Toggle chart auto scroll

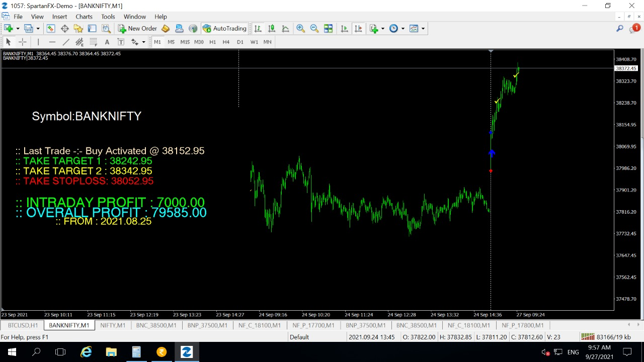point(344,29)
